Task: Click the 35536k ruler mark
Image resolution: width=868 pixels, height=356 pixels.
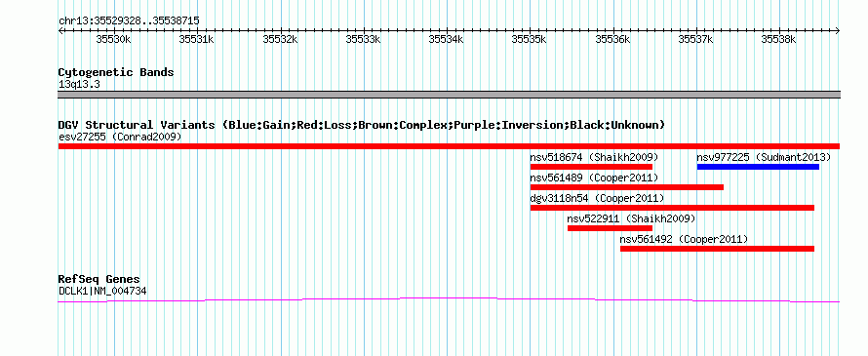Action: pos(612,39)
